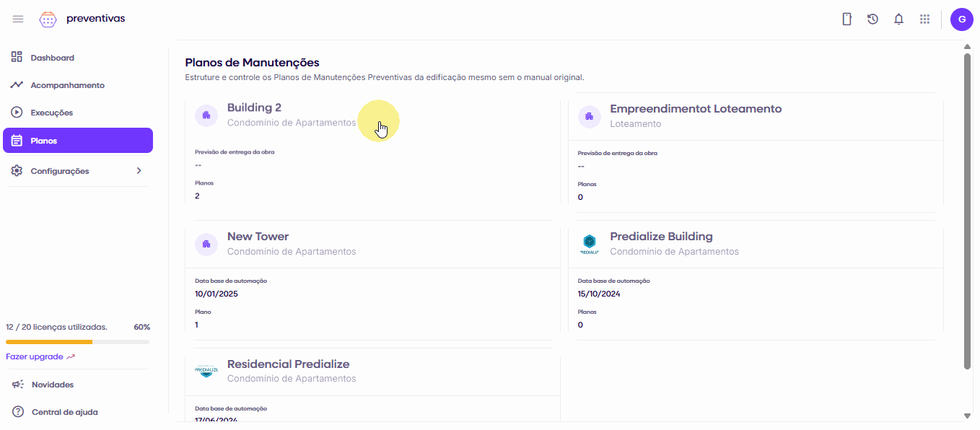Click the license usage progress bar
Screen dimensions: 980x430
click(78, 342)
